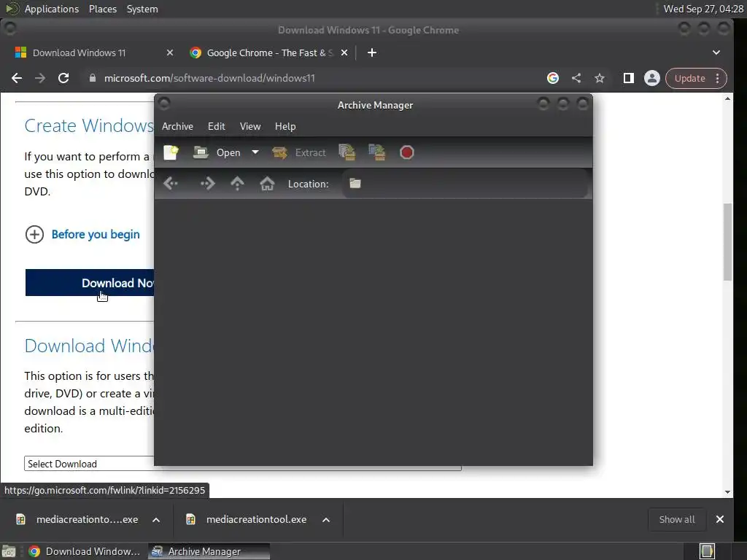
Task: Expand the Open recent archives dropdown arrow
Action: (255, 152)
